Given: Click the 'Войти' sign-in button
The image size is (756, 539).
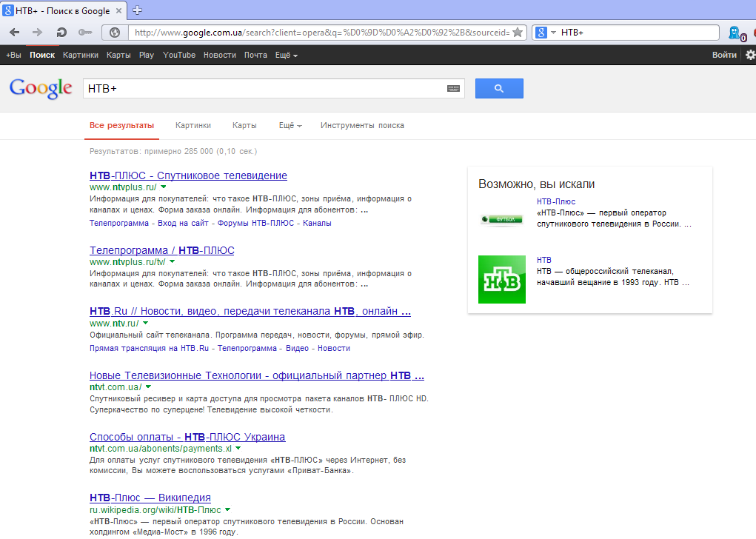Looking at the screenshot, I should coord(723,56).
